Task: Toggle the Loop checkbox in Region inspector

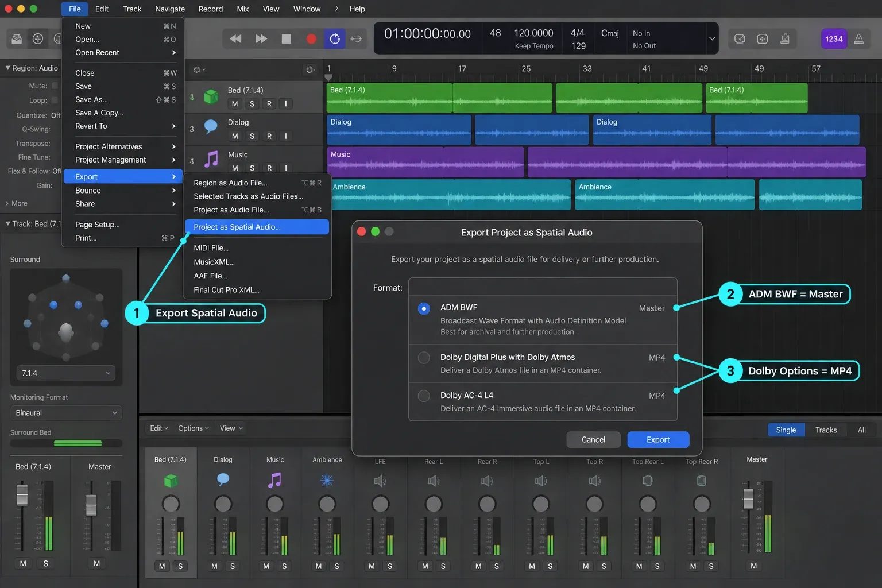Action: tap(55, 100)
